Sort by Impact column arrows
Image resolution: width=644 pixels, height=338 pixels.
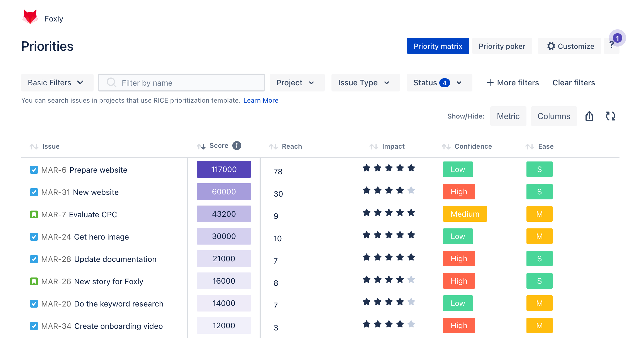click(374, 146)
